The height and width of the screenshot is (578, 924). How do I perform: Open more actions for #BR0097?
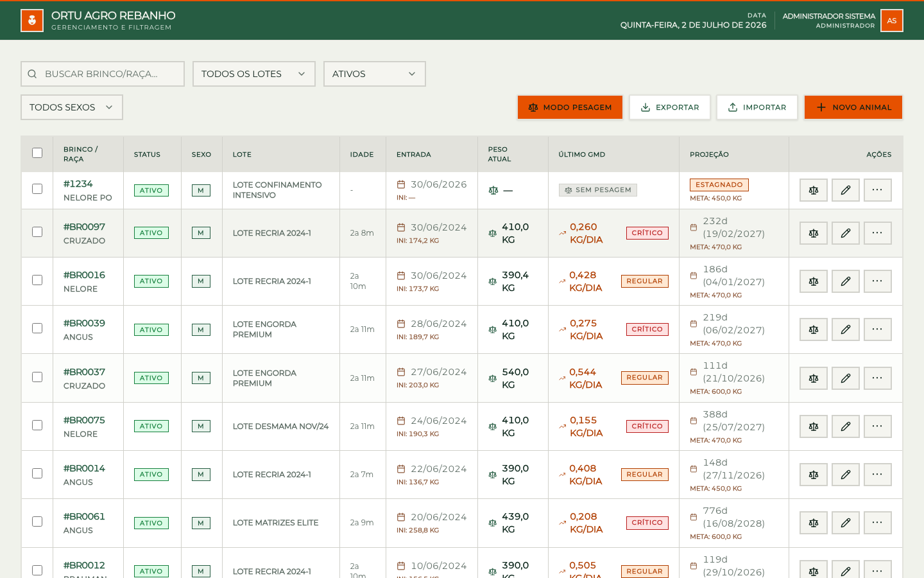pyautogui.click(x=878, y=233)
